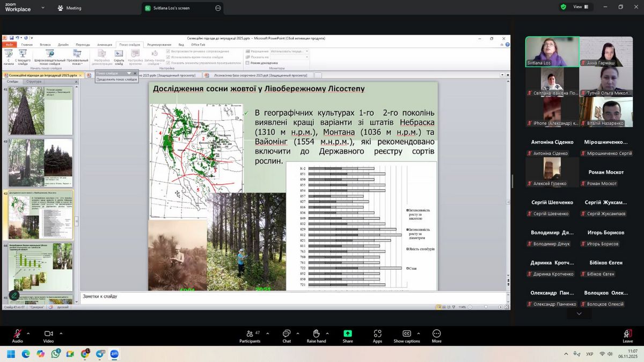Select Svitlana Los's video thumbnail
The height and width of the screenshot is (362, 644).
tap(552, 51)
